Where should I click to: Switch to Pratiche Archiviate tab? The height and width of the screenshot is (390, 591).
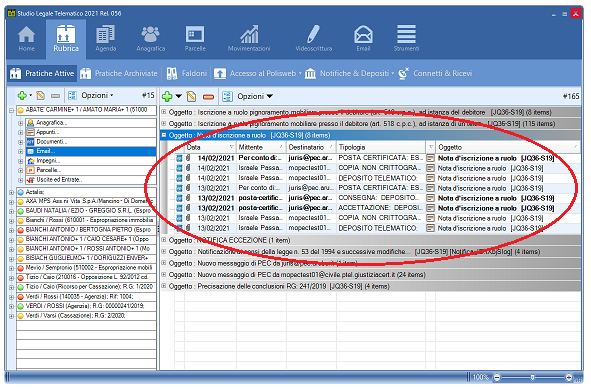pyautogui.click(x=118, y=73)
